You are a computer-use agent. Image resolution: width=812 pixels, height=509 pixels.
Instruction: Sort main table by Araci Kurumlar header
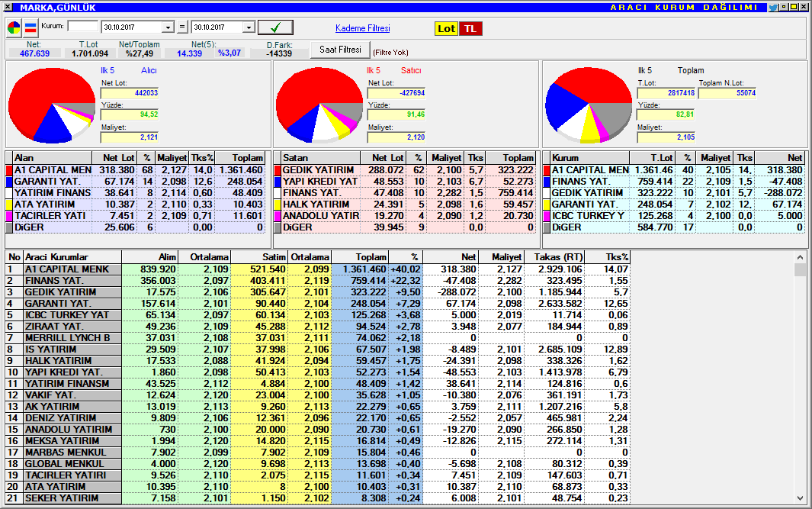72,257
